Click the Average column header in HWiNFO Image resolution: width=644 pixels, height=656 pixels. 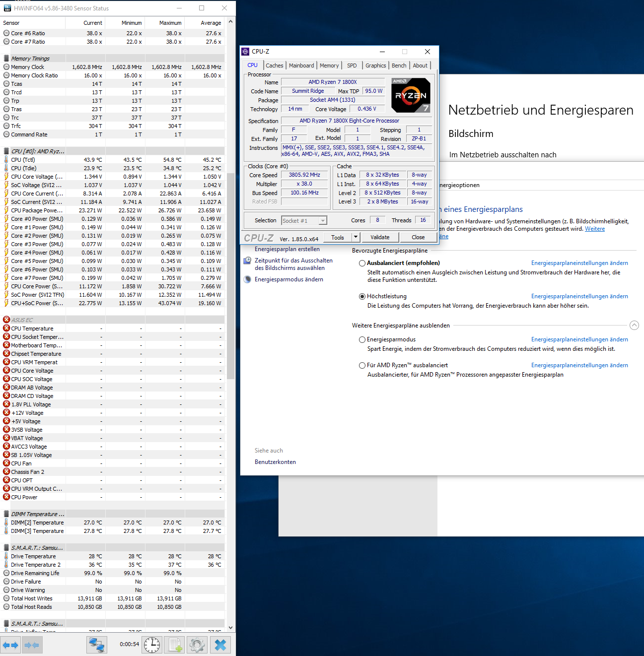click(204, 23)
